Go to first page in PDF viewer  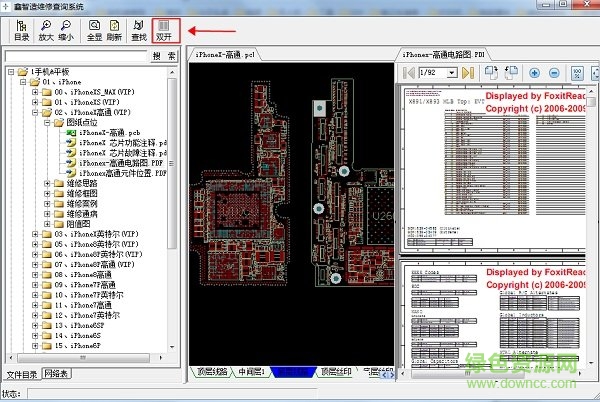tap(409, 73)
